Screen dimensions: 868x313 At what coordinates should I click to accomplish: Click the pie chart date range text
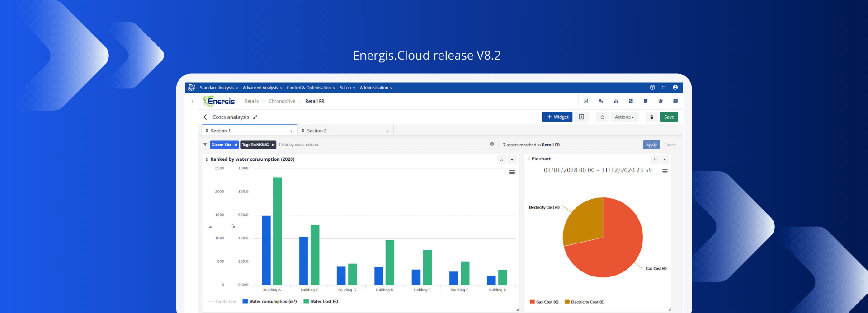click(598, 170)
